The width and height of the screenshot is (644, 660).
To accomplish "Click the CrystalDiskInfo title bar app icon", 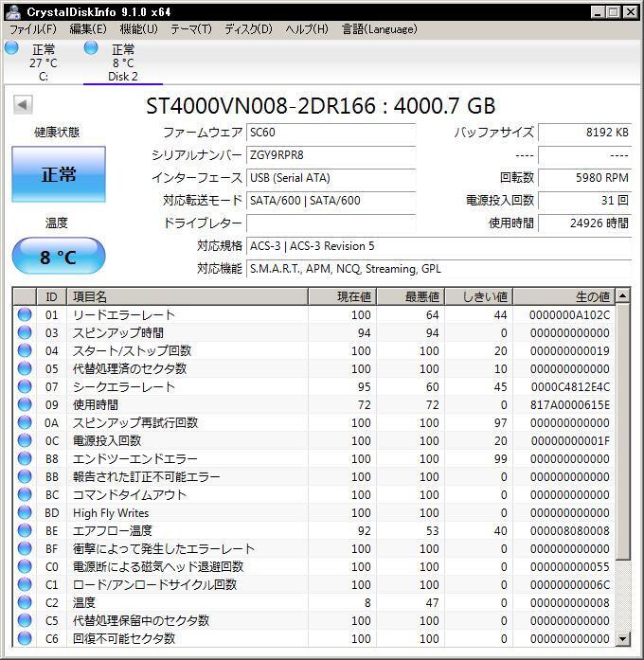I will pos(13,11).
